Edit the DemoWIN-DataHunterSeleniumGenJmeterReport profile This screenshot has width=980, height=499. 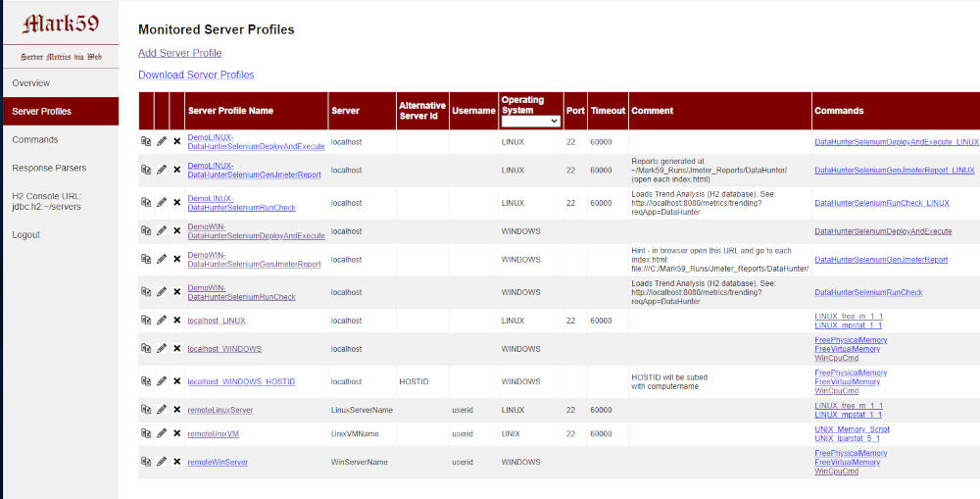tap(162, 260)
